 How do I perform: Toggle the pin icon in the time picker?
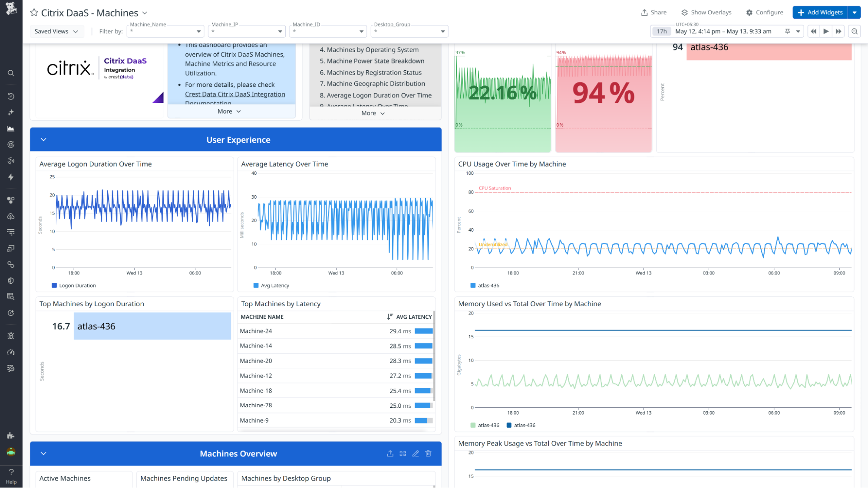(x=787, y=31)
